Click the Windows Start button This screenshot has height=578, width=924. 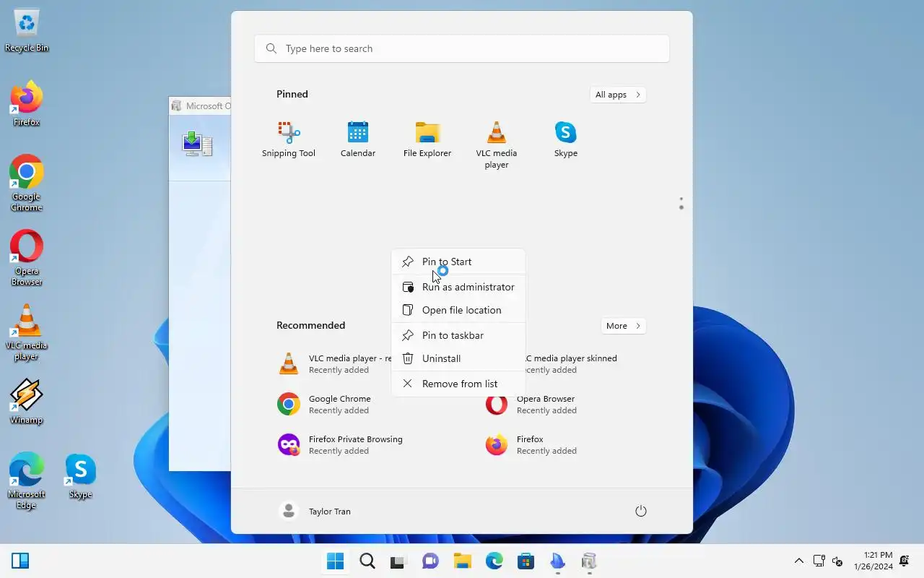pyautogui.click(x=336, y=561)
